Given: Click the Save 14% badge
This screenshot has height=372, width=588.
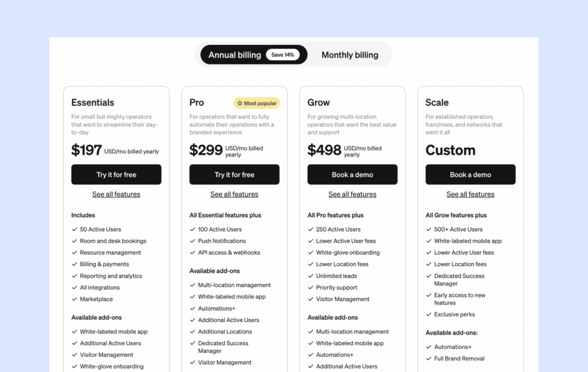Looking at the screenshot, I should point(283,54).
